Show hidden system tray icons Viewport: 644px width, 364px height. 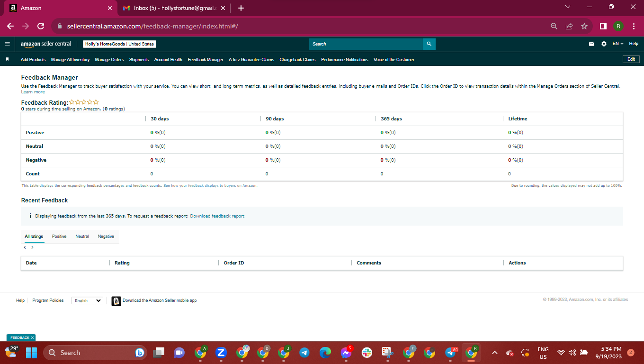(x=495, y=353)
